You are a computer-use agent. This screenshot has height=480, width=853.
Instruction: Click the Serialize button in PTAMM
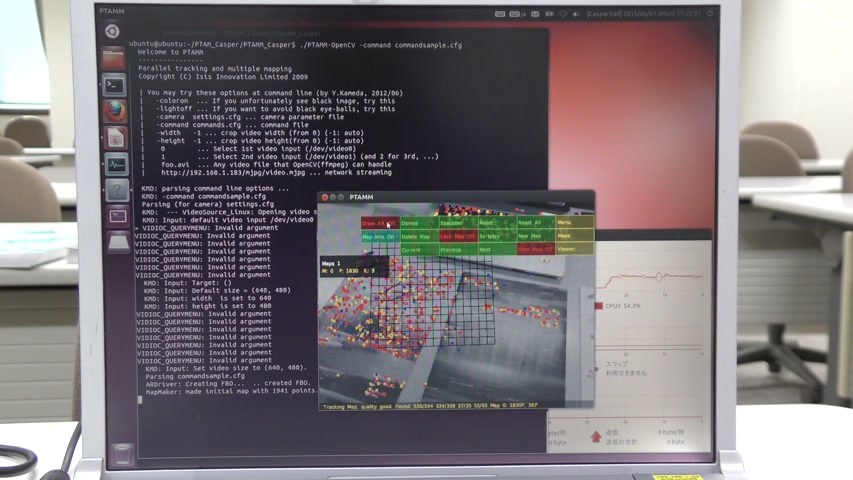tap(497, 236)
